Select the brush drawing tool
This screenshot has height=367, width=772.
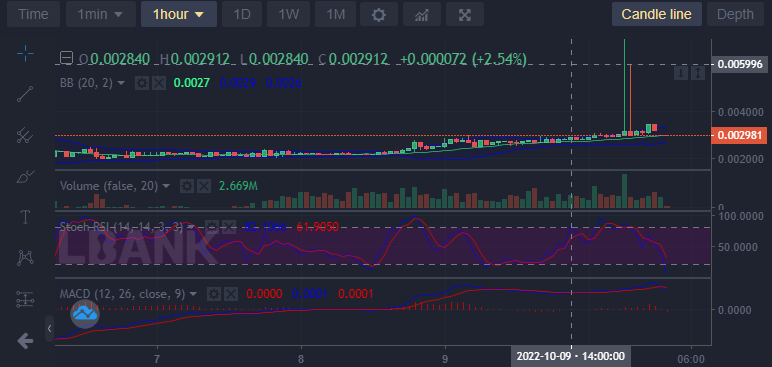[25, 176]
